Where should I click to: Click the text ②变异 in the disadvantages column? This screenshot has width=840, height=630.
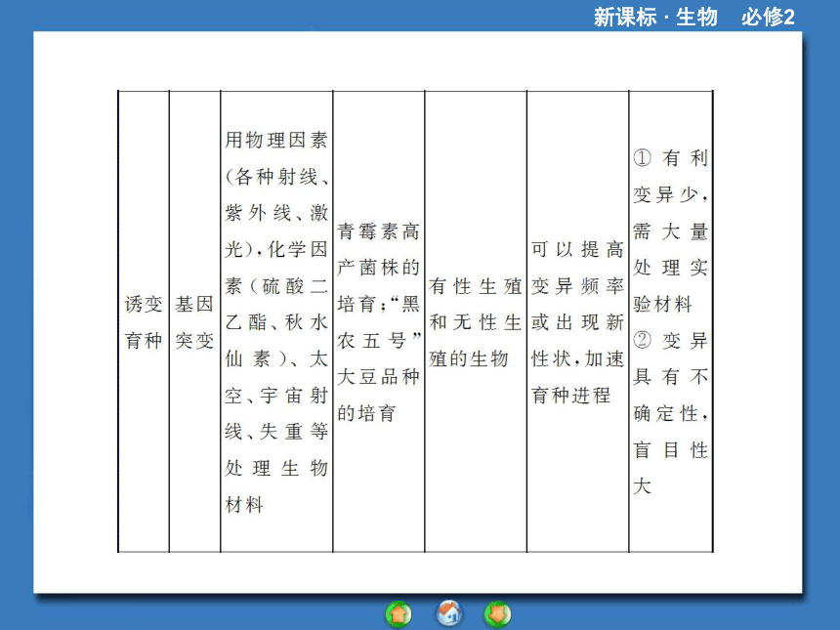tap(670, 341)
